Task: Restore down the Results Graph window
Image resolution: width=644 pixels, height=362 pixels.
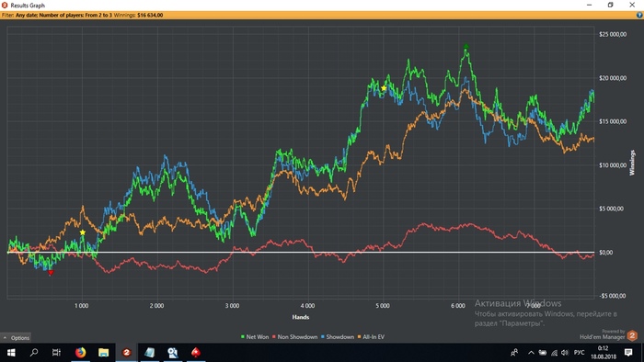Action: [x=611, y=5]
